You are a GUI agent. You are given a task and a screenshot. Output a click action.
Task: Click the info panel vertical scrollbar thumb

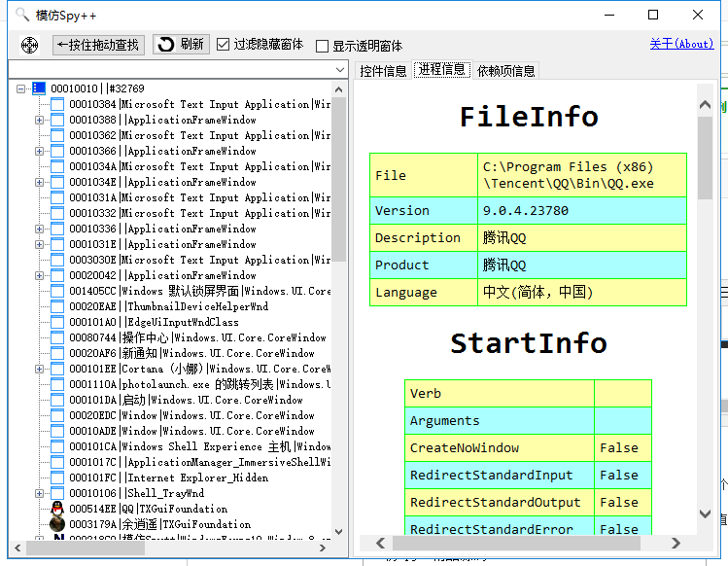point(705,158)
